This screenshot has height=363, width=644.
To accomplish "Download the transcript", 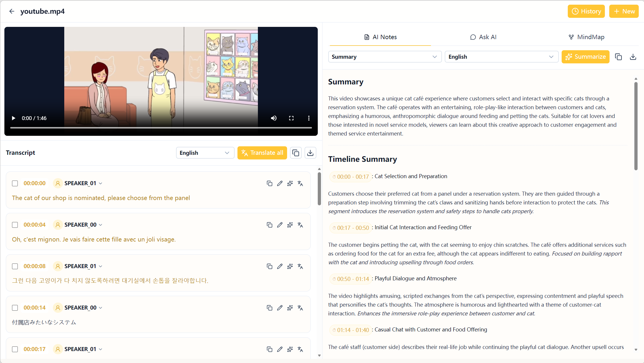I will pyautogui.click(x=310, y=153).
